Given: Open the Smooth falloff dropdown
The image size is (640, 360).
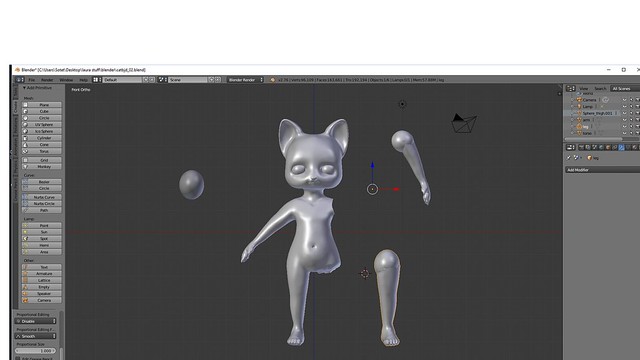Looking at the screenshot, I should [36, 336].
